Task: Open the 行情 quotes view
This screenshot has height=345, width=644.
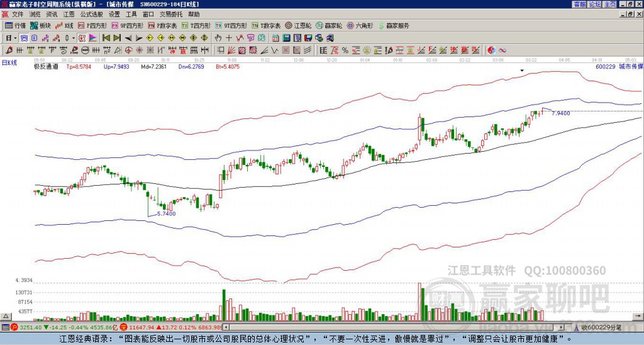Action: tap(15, 25)
